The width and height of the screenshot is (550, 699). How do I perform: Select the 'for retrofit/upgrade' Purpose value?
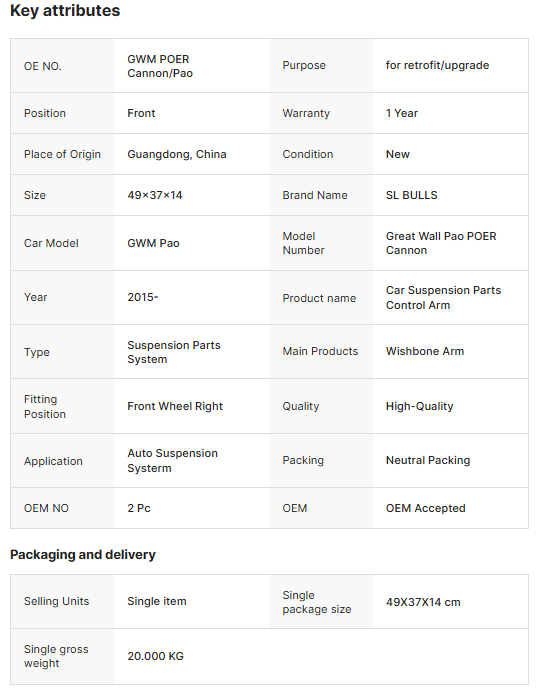click(x=437, y=65)
